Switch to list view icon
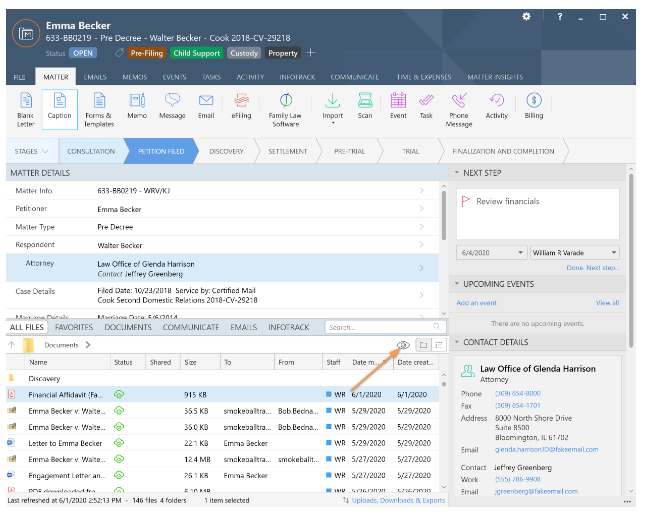This screenshot has height=514, width=650. pyautogui.click(x=439, y=345)
